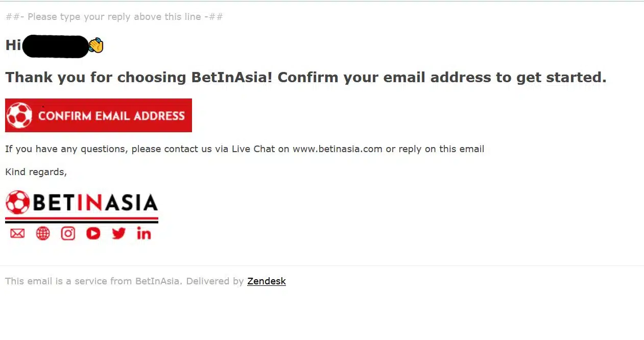Click the red CONFIRM EMAIL ADDRESS button
Viewport: 644px width, 340px height.
click(x=99, y=115)
